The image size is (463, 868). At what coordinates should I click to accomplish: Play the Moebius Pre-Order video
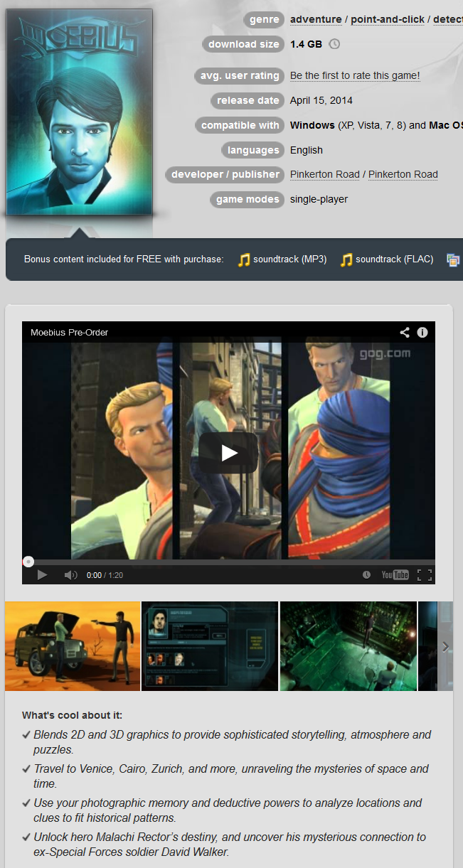click(228, 452)
